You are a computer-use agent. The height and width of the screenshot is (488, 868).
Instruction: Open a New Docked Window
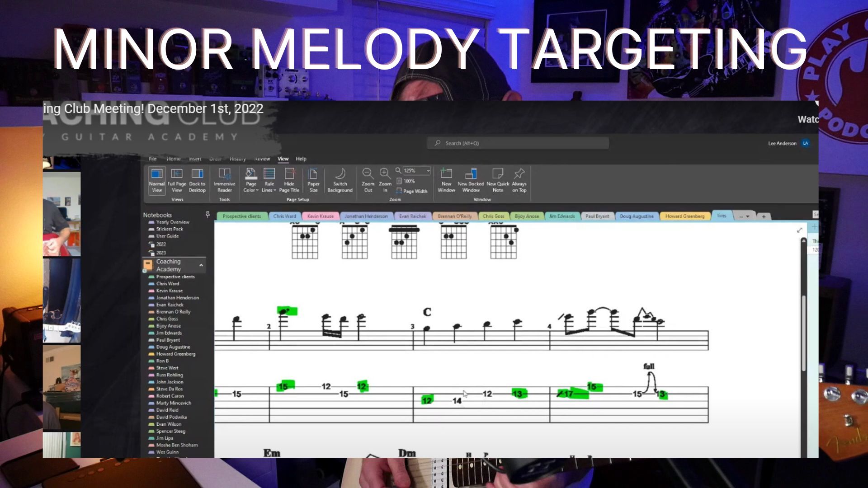point(471,174)
